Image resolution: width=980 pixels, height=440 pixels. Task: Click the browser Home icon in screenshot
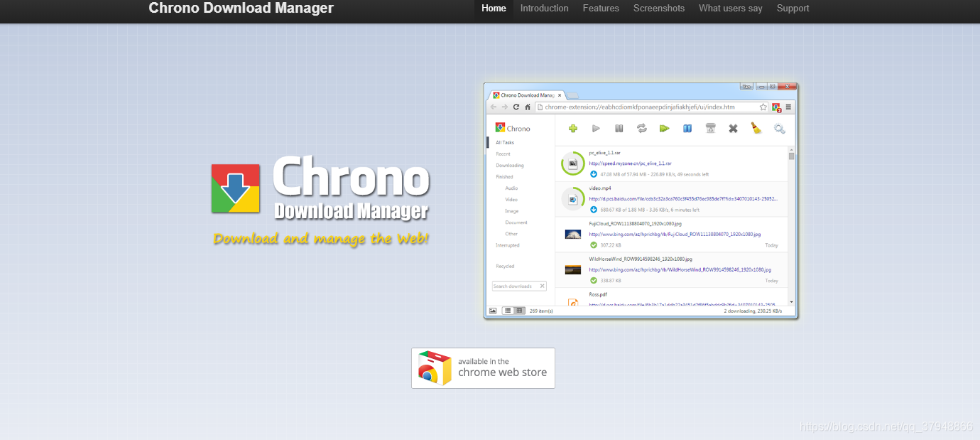click(x=528, y=107)
